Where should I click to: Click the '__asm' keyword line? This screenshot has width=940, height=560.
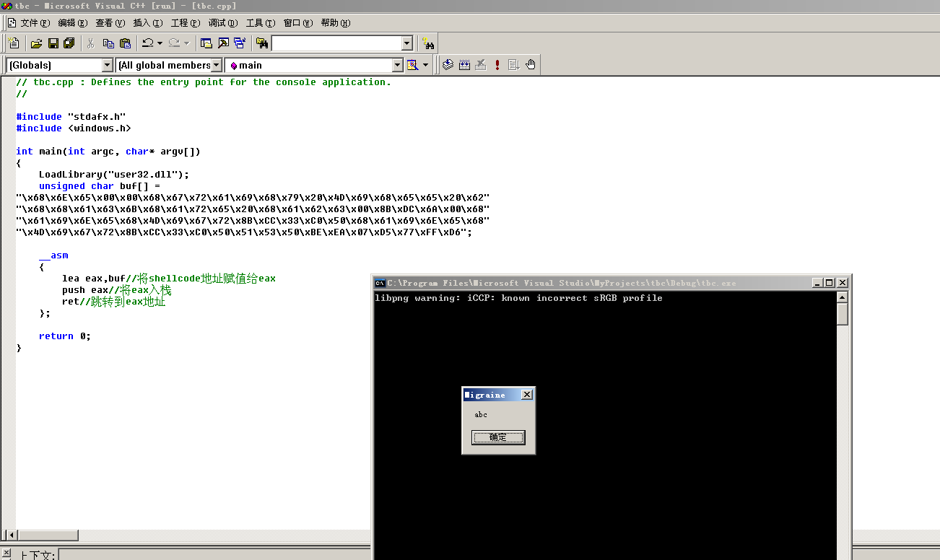(x=53, y=255)
